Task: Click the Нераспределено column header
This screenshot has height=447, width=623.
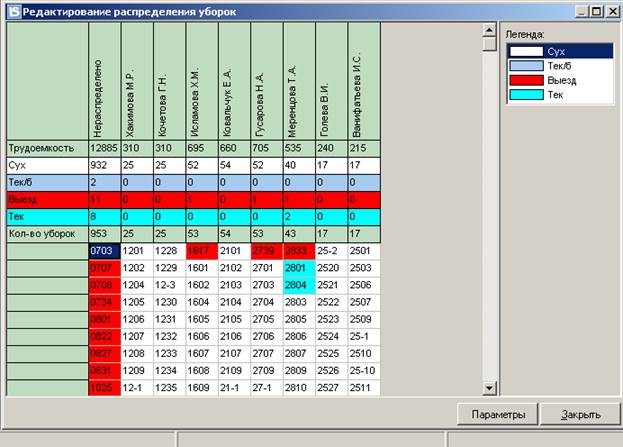Action: tap(103, 82)
